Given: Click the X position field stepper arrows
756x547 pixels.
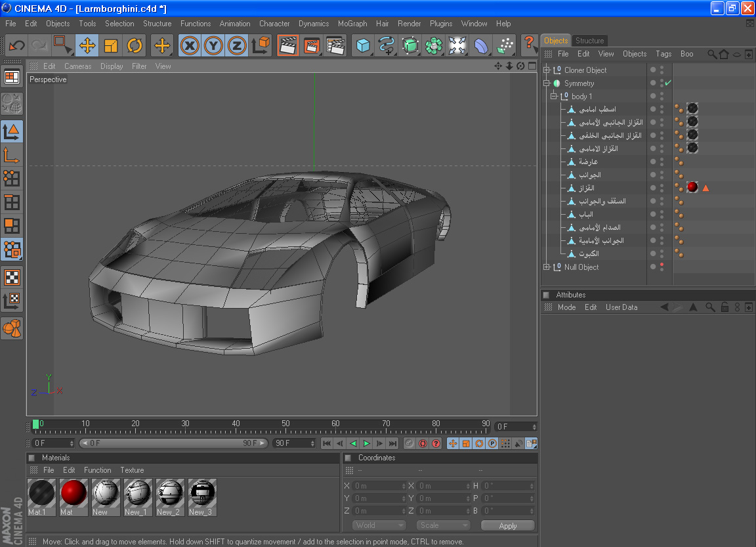Looking at the screenshot, I should [x=404, y=486].
